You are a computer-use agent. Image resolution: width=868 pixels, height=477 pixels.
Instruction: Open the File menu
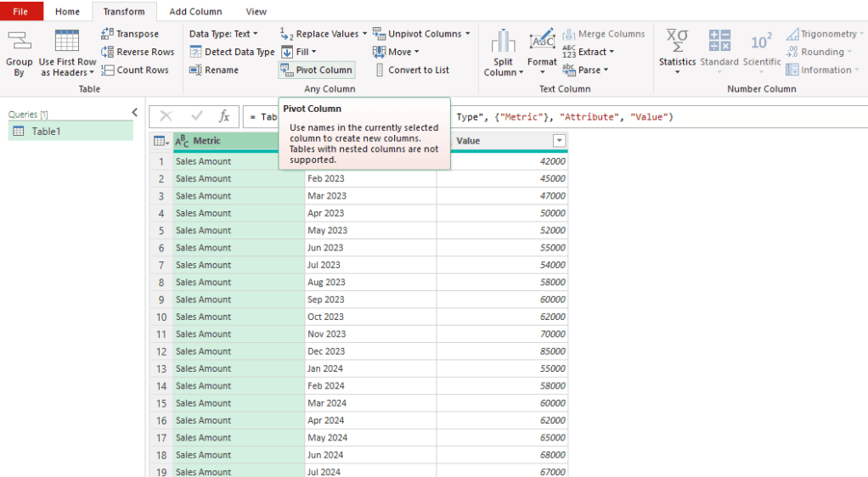[20, 12]
